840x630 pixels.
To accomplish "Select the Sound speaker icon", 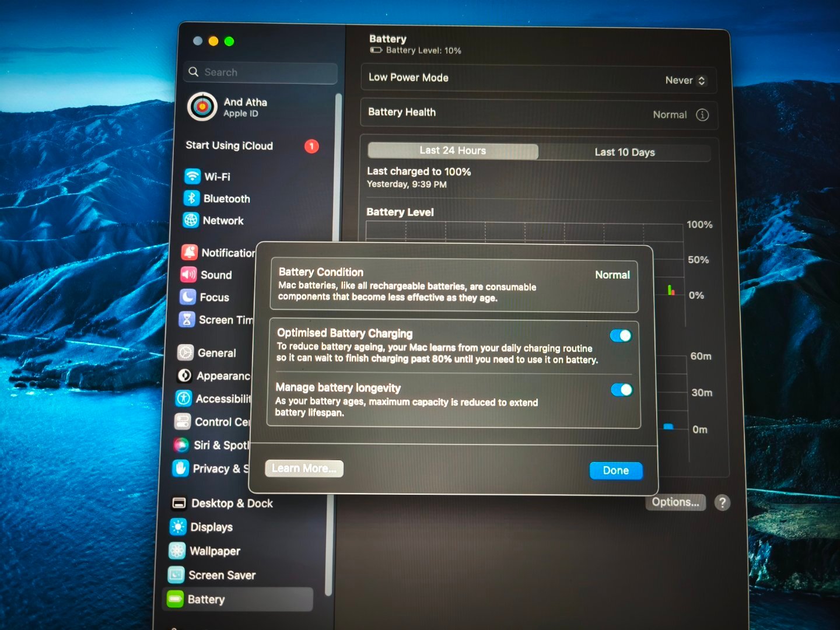I will (x=188, y=274).
